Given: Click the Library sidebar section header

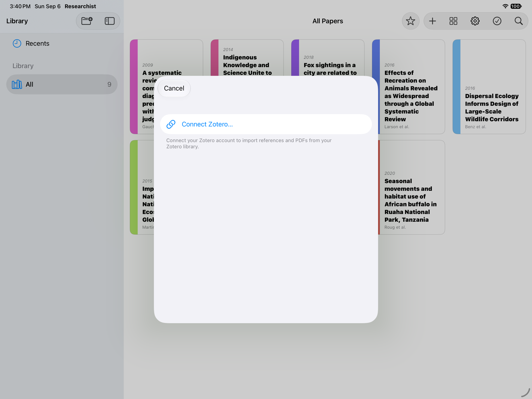Looking at the screenshot, I should (x=23, y=66).
